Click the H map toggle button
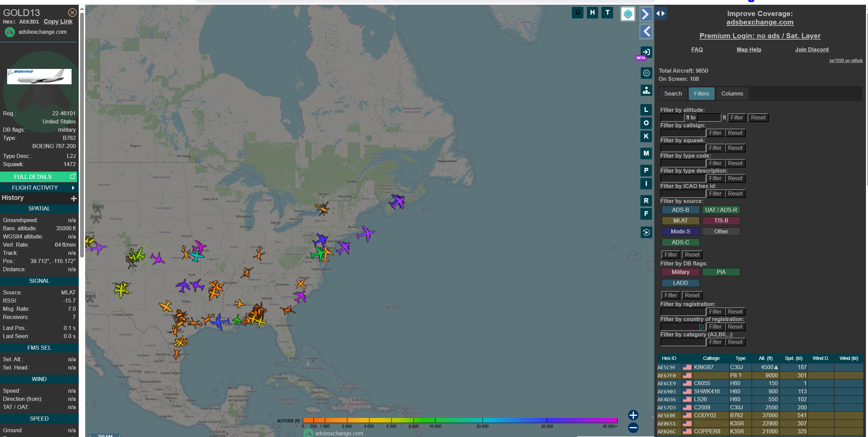Image resolution: width=868 pixels, height=437 pixels. click(x=592, y=13)
